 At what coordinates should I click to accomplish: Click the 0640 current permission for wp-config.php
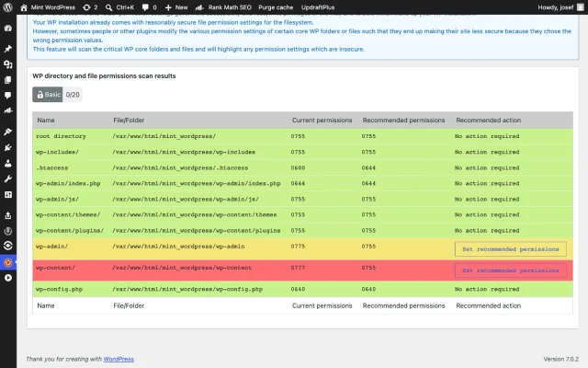[298, 289]
